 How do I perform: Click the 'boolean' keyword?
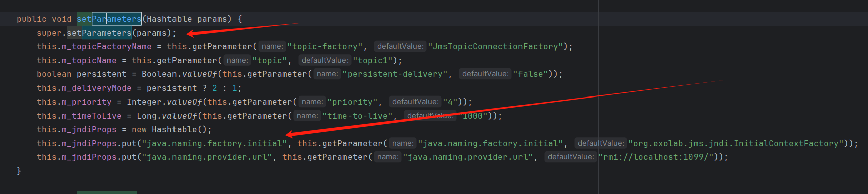[54, 74]
